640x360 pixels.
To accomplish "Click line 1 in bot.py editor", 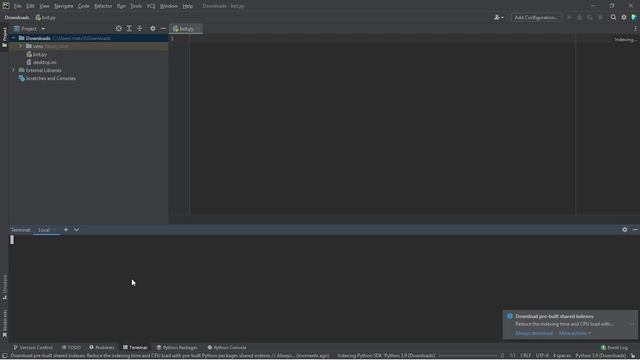I will pos(382,39).
